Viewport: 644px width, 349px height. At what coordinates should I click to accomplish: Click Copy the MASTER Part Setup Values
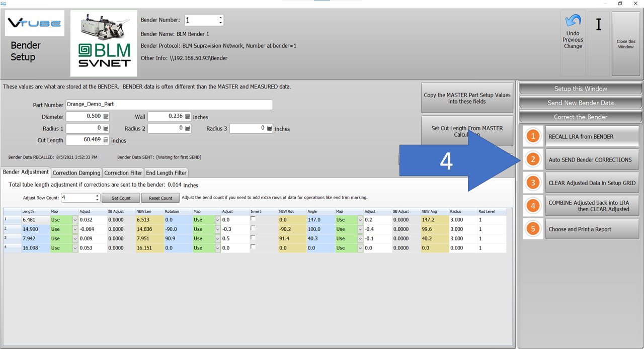tap(467, 98)
